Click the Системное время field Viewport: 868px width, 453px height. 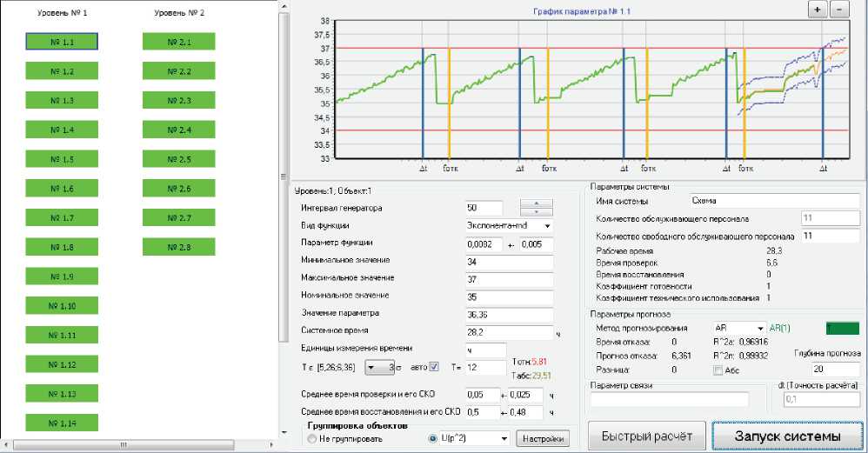[510, 332]
